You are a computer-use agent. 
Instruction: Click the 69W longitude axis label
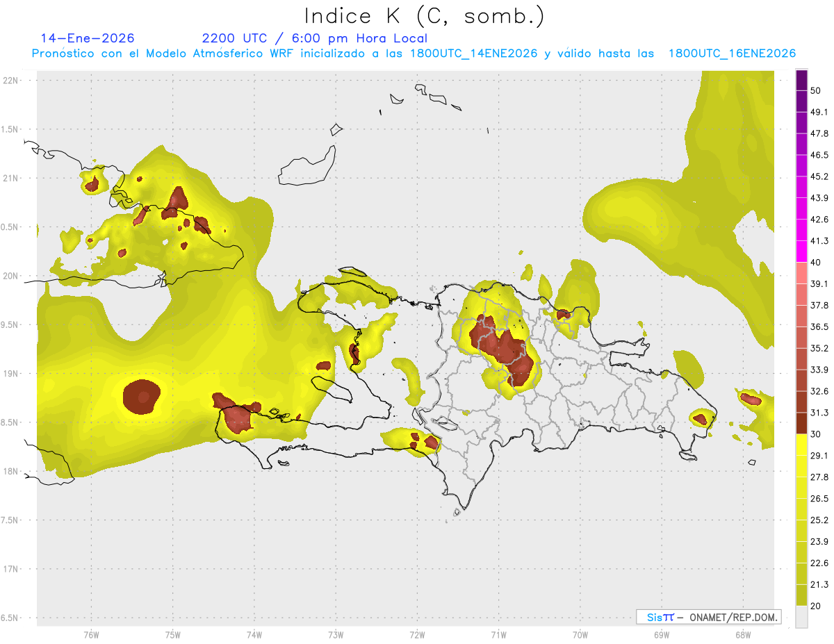pos(661,635)
